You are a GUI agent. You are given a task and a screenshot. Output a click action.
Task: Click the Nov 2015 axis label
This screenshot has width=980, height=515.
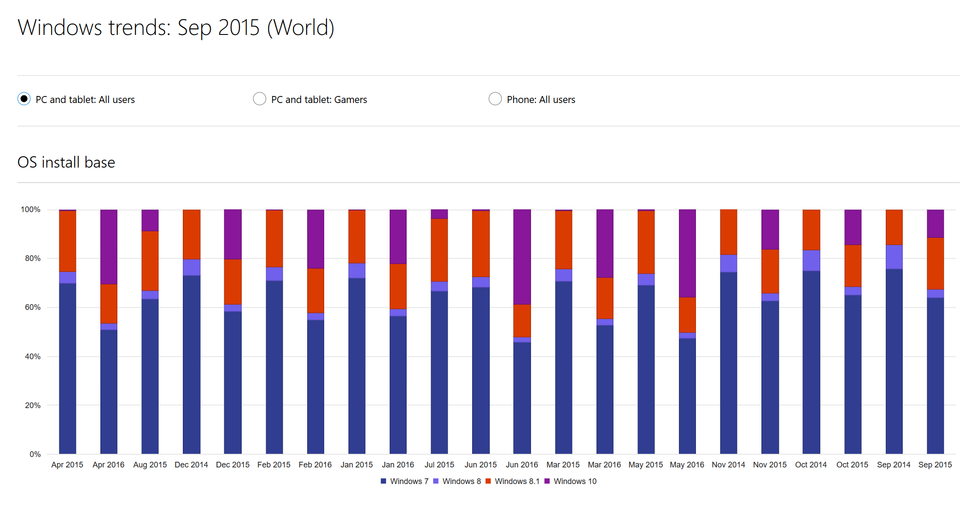[x=770, y=465]
